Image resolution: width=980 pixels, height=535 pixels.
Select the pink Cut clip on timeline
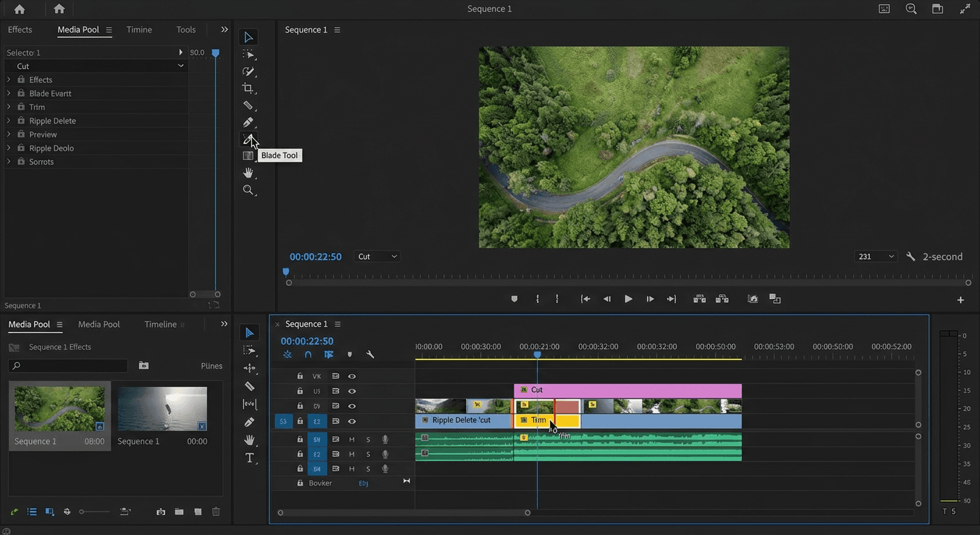628,390
